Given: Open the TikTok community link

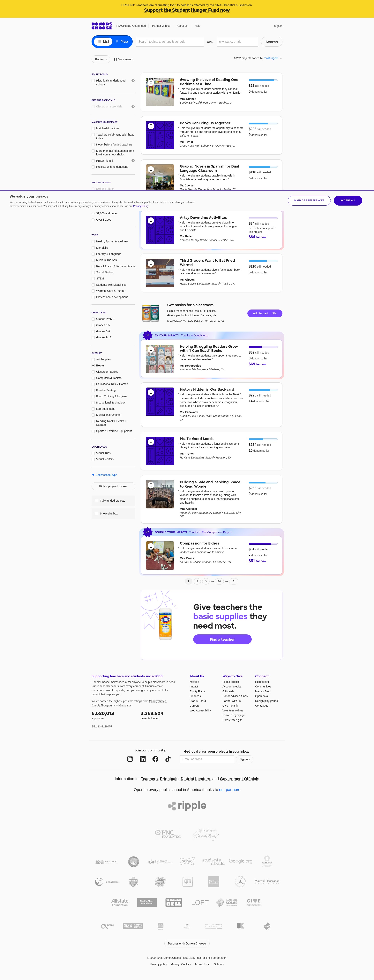Looking at the screenshot, I should pyautogui.click(x=168, y=759).
